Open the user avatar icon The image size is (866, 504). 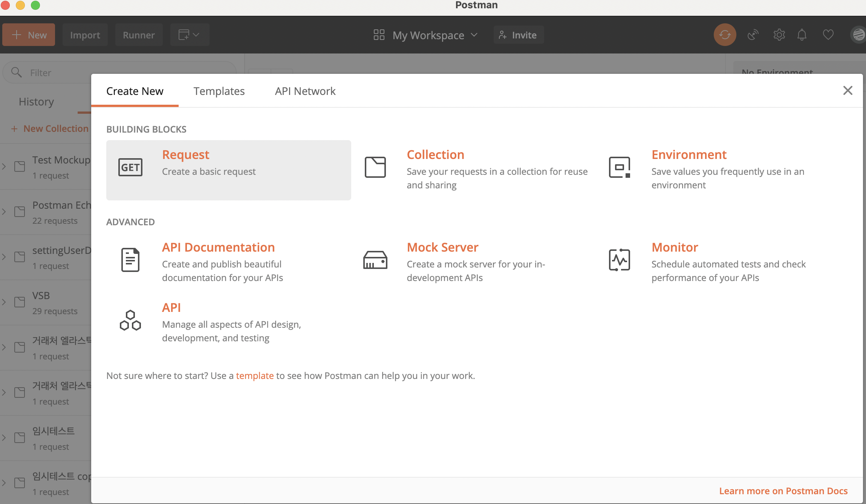click(x=858, y=35)
